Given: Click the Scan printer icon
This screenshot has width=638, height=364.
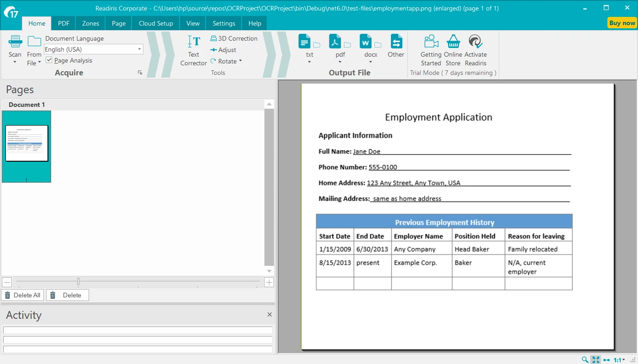Looking at the screenshot, I should [x=15, y=42].
